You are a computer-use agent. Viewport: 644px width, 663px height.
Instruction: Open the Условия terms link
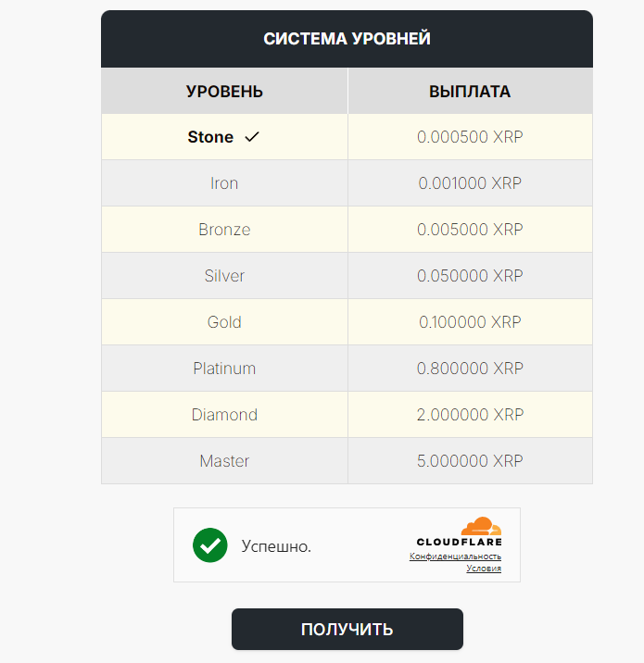[x=483, y=569]
